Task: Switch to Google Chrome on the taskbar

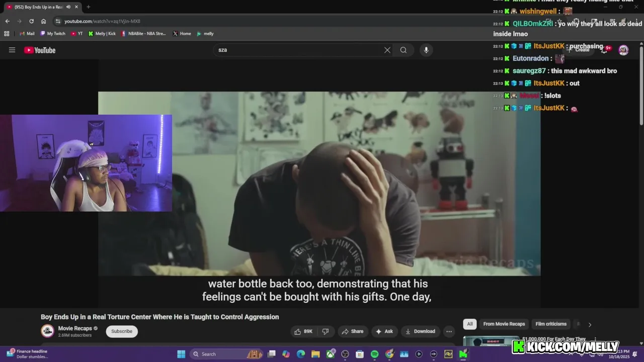Action: click(x=389, y=354)
